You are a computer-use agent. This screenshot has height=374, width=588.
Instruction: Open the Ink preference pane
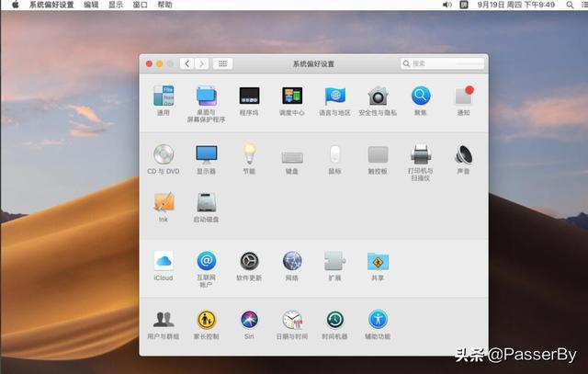tap(164, 207)
